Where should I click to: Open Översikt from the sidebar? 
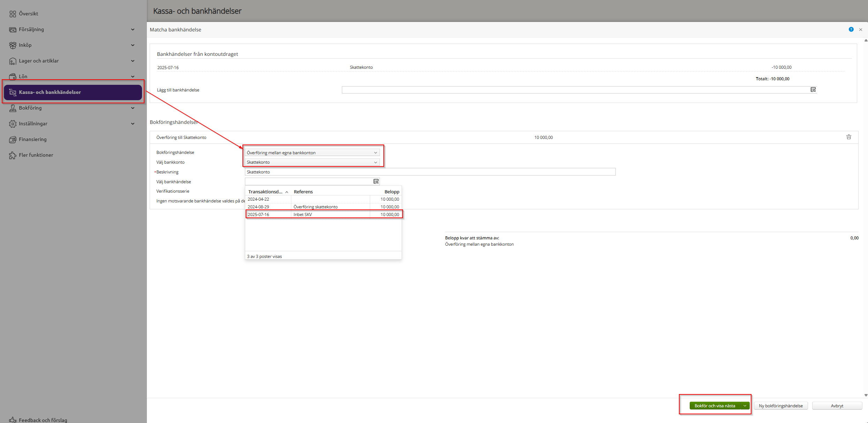[29, 14]
